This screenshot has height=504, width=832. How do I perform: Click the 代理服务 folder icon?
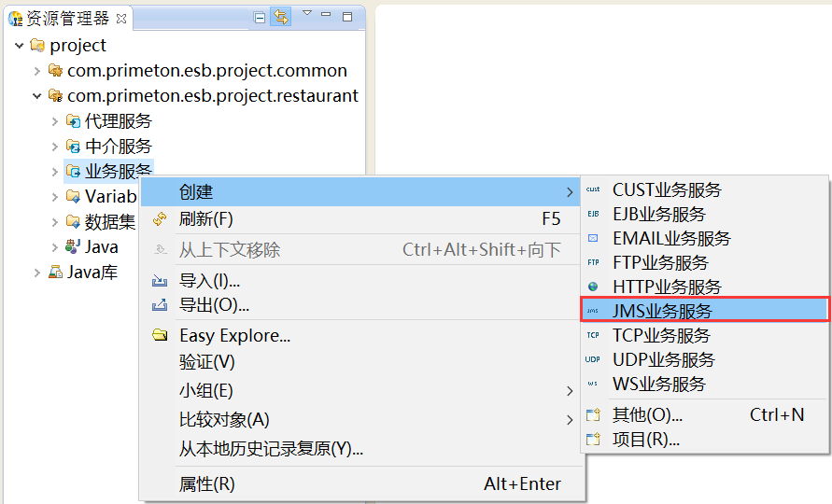click(74, 120)
